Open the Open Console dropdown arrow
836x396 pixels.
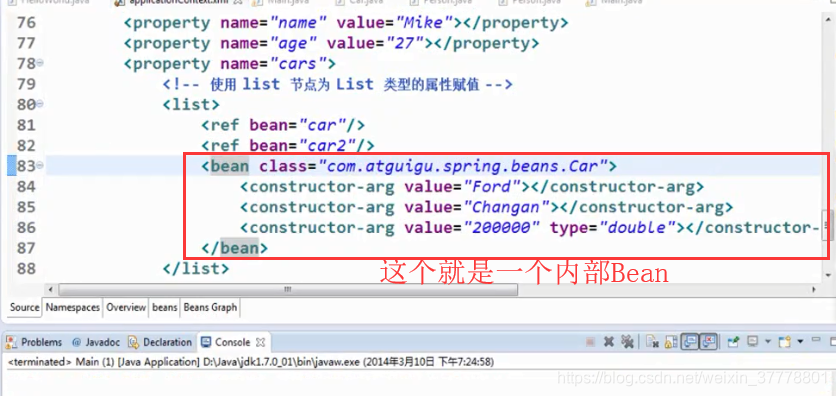point(800,342)
